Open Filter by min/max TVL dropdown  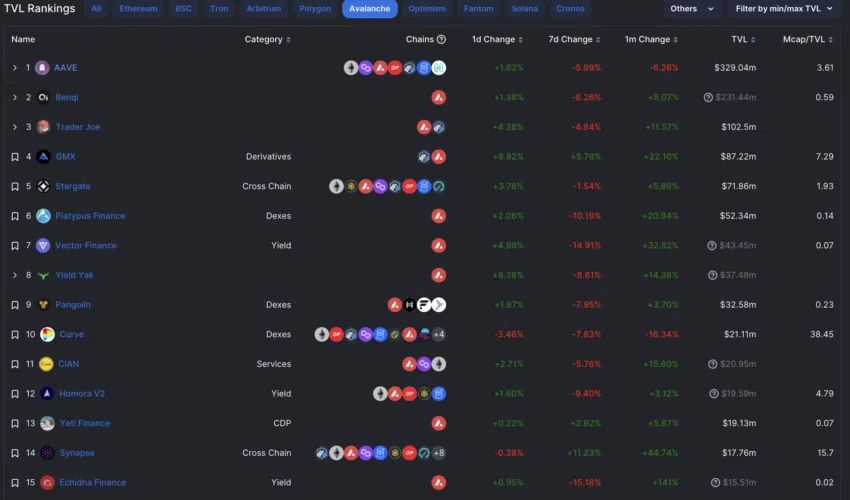tap(783, 9)
